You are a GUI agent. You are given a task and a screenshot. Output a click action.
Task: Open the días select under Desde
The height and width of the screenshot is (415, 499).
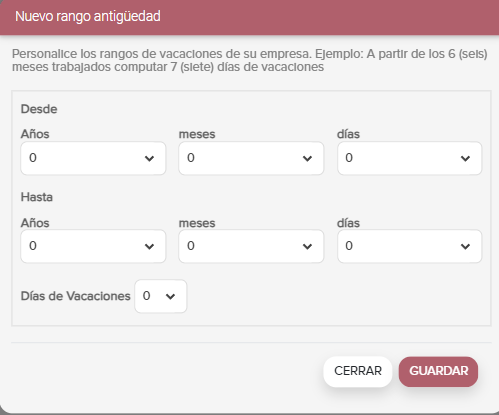pyautogui.click(x=410, y=158)
